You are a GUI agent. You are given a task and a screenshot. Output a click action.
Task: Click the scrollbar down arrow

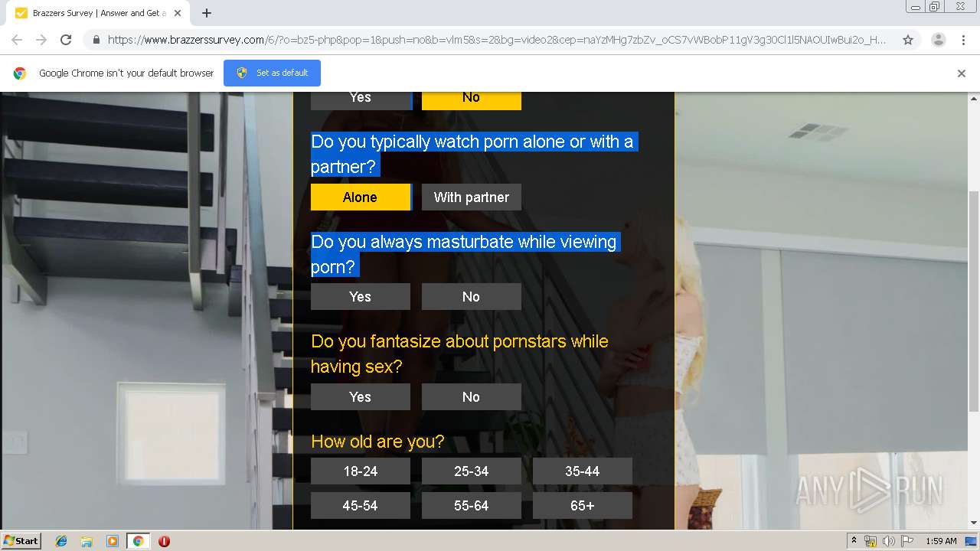tap(974, 523)
